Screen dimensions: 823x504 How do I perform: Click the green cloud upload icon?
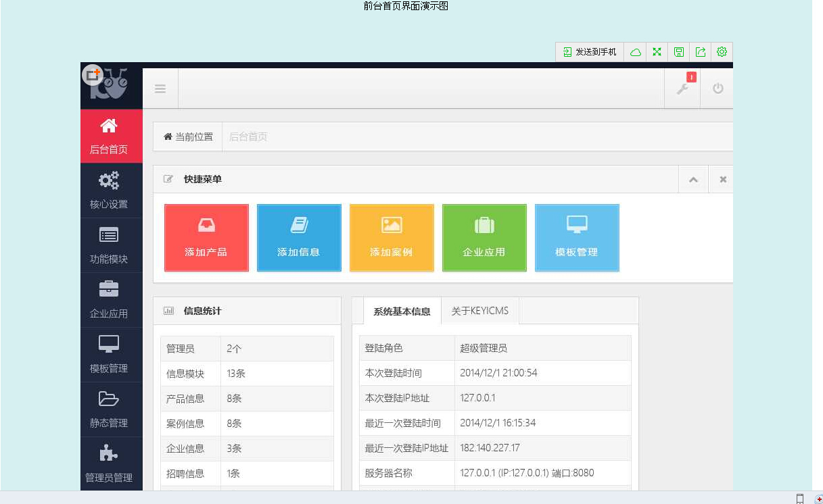(x=635, y=52)
